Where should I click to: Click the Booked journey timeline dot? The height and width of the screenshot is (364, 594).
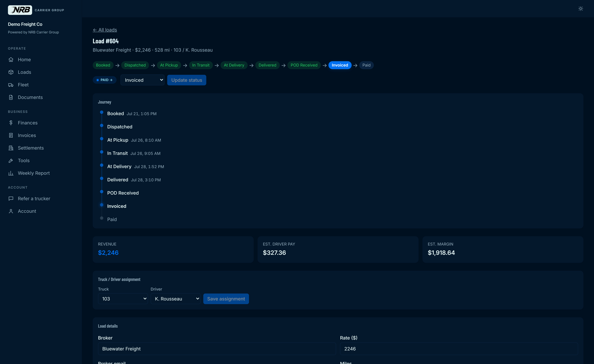pos(102,112)
